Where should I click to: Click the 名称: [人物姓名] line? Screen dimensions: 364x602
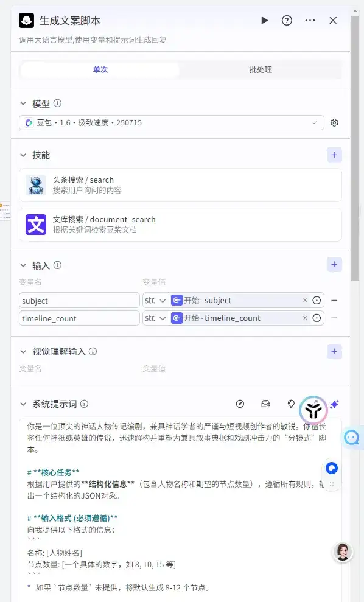(x=55, y=553)
